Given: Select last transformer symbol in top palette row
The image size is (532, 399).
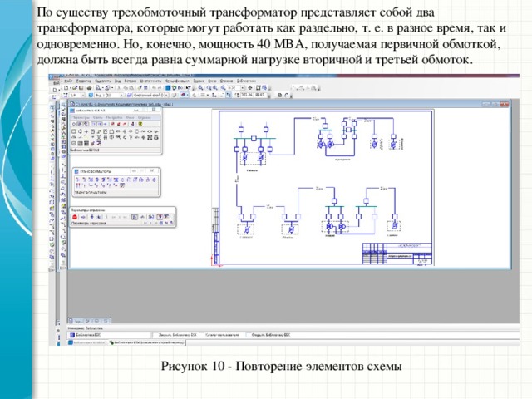Looking at the screenshot, I should point(154,180).
